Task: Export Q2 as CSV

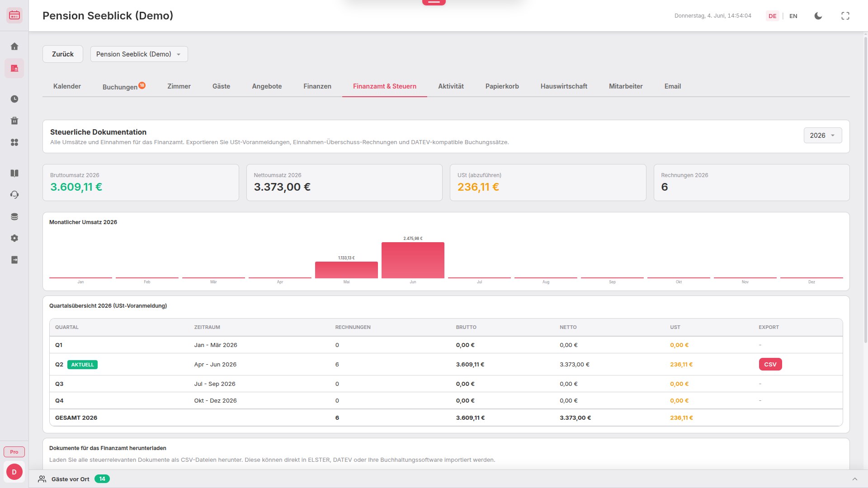Action: [x=770, y=364]
